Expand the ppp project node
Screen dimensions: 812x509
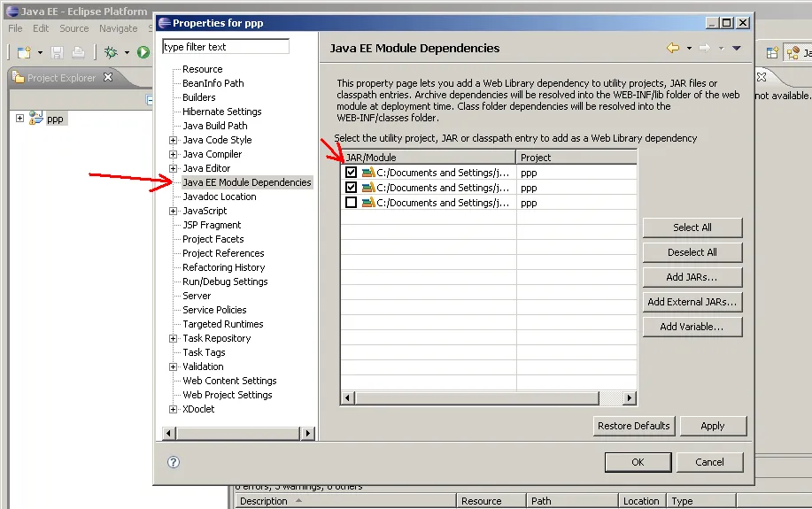click(x=19, y=118)
